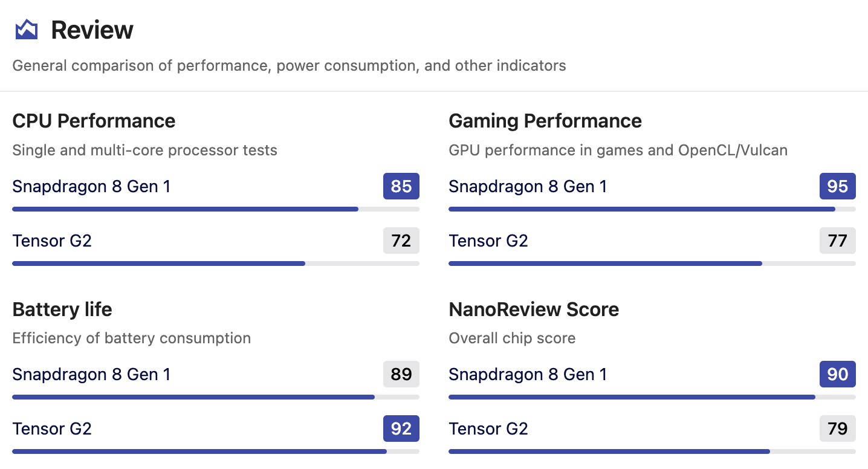Viewport: 868px width, 469px height.
Task: Click the CPU score badge showing 72
Action: (401, 241)
